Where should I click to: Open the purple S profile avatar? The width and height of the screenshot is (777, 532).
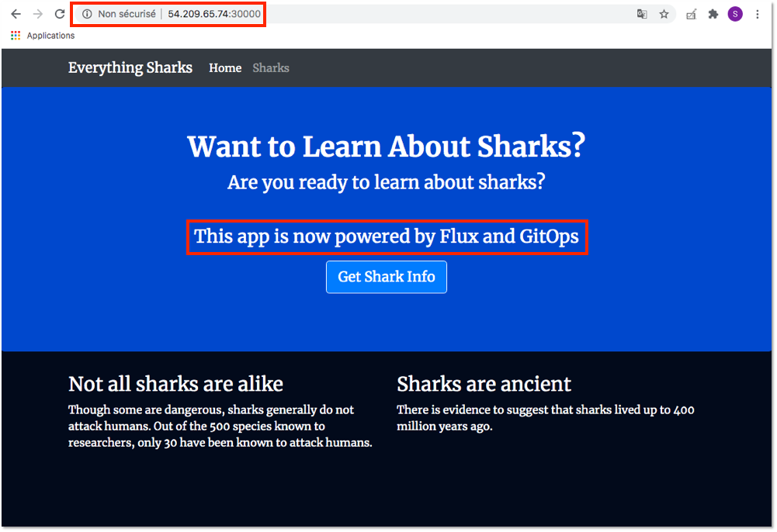(735, 14)
